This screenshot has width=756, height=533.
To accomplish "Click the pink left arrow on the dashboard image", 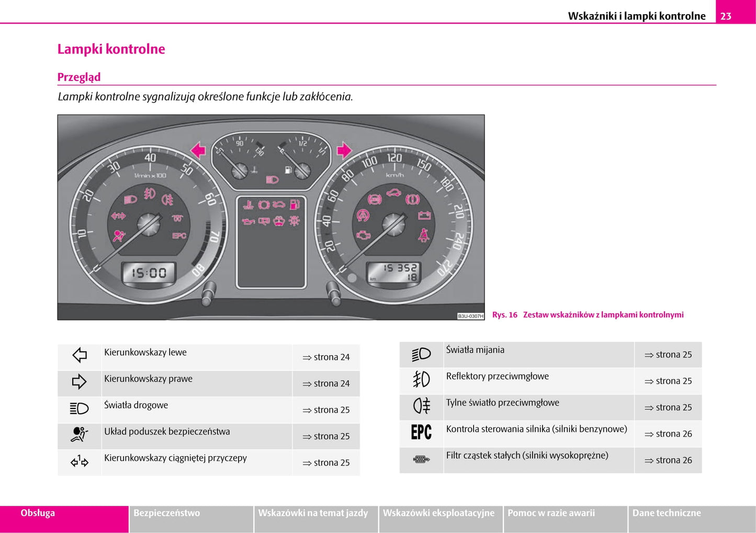I will coord(198,151).
